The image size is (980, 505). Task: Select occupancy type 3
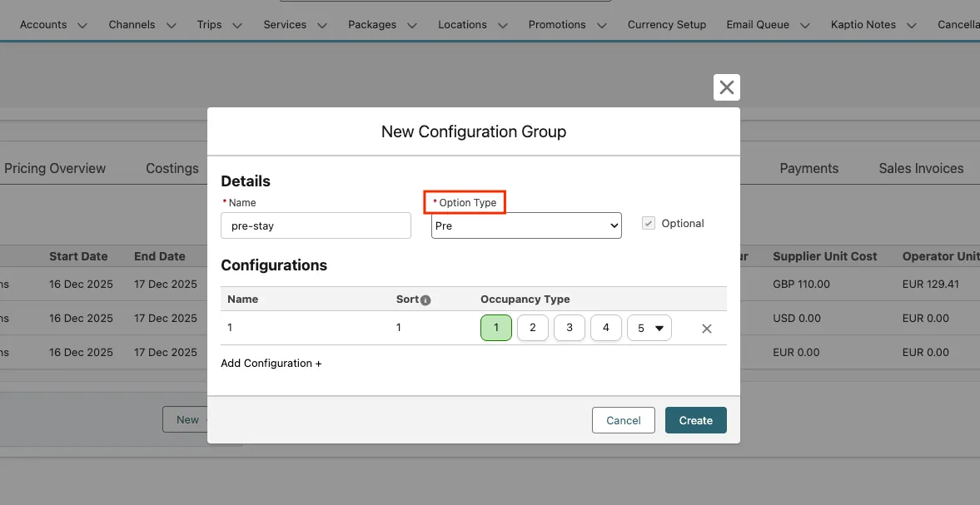(x=570, y=328)
